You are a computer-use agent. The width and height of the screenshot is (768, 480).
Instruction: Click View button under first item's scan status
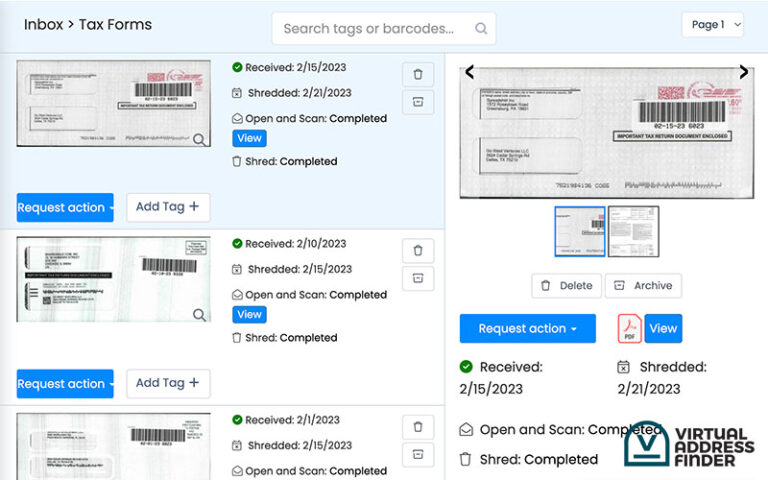(249, 139)
